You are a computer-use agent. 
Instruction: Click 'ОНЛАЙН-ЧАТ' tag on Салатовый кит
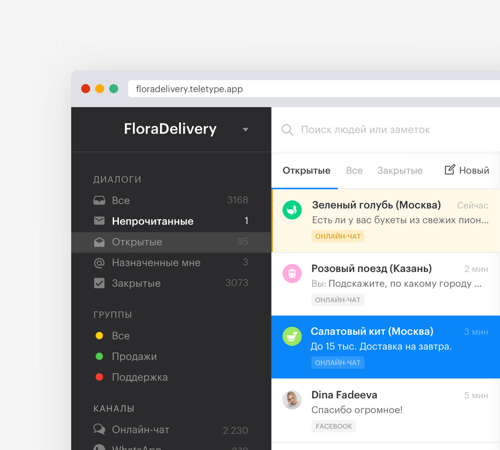pos(338,363)
